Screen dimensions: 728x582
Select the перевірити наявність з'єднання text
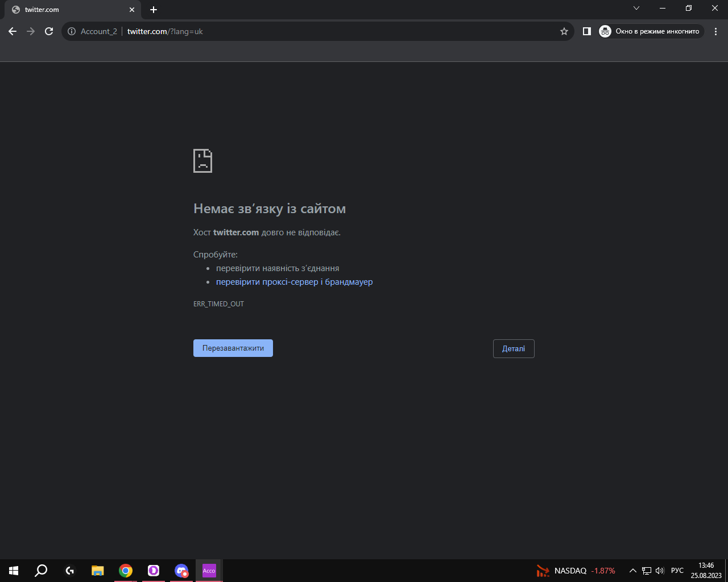(278, 268)
